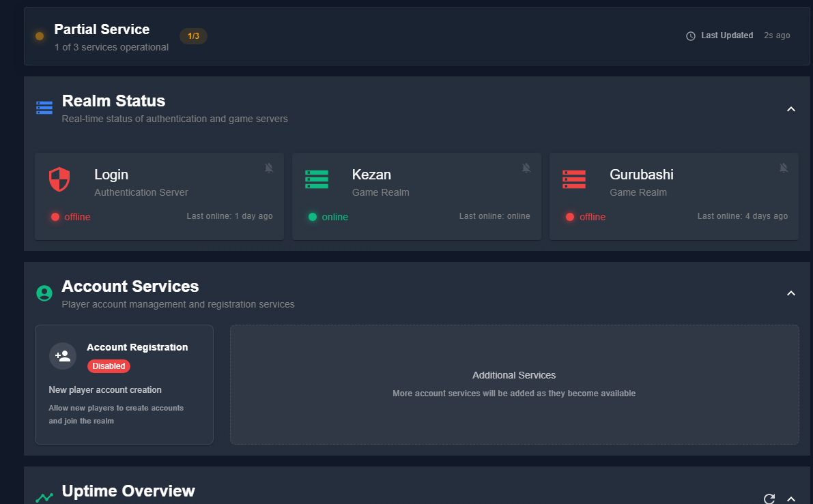Click 'Last online: online' on Kezan

[x=495, y=216]
